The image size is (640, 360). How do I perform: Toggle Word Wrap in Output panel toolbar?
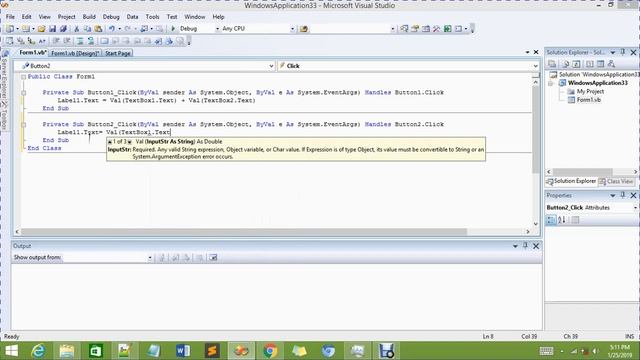tap(213, 258)
